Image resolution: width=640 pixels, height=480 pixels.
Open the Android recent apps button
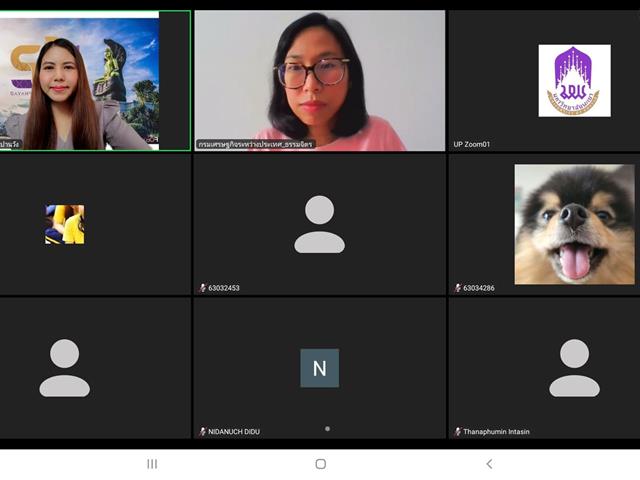pos(152,464)
